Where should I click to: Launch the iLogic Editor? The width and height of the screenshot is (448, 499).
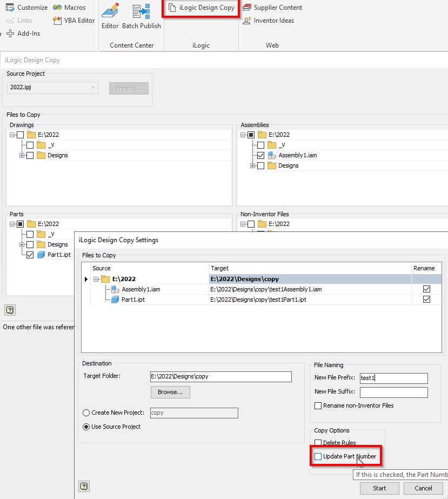[110, 16]
